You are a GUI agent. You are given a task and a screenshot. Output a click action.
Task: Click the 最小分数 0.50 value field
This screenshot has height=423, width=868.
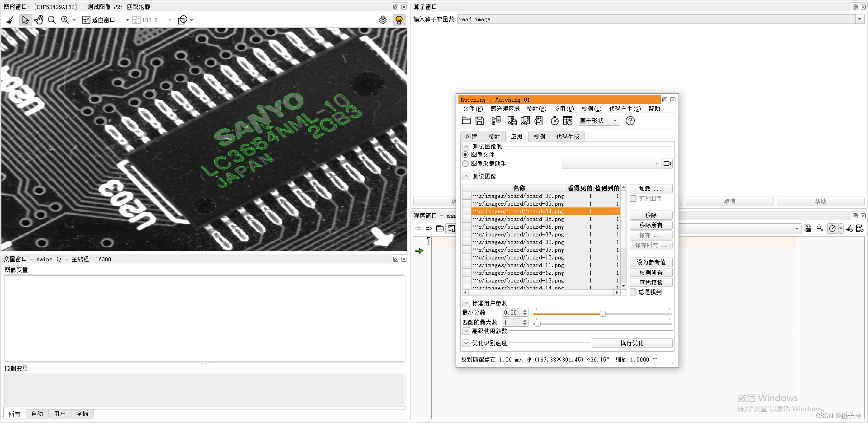click(512, 312)
